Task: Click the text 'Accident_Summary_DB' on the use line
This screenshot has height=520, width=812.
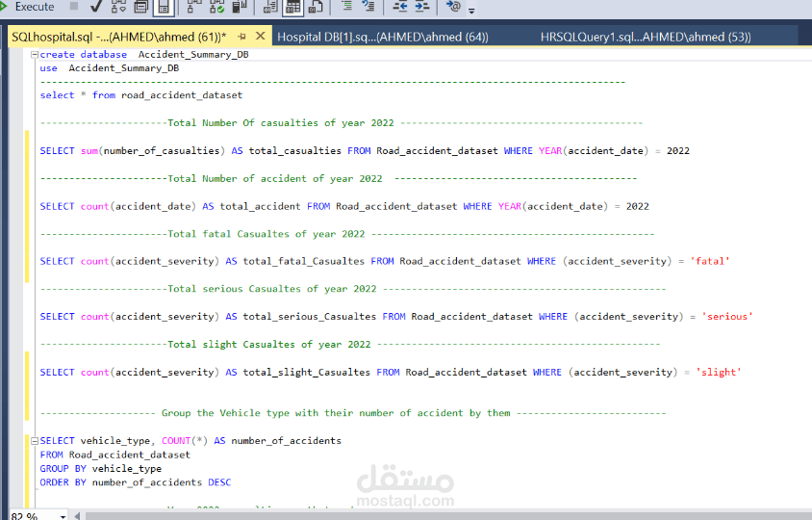Action: click(x=124, y=68)
